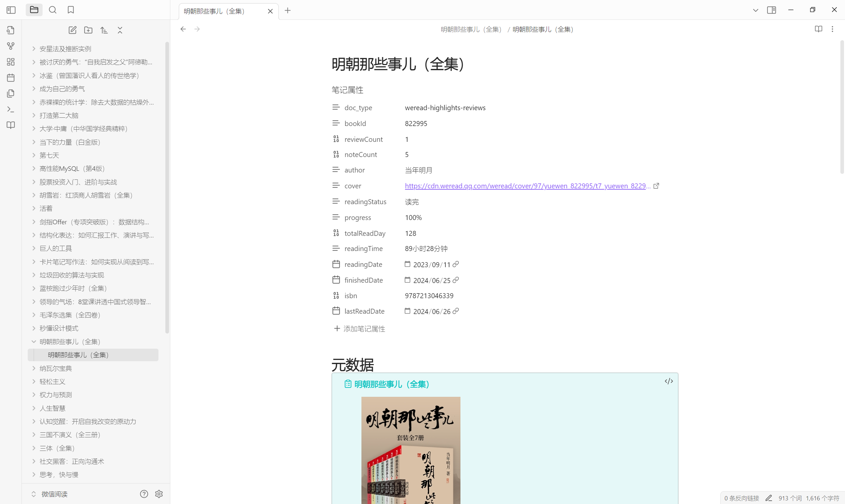
Task: Collapse all folders in the file explorer
Action: (120, 30)
